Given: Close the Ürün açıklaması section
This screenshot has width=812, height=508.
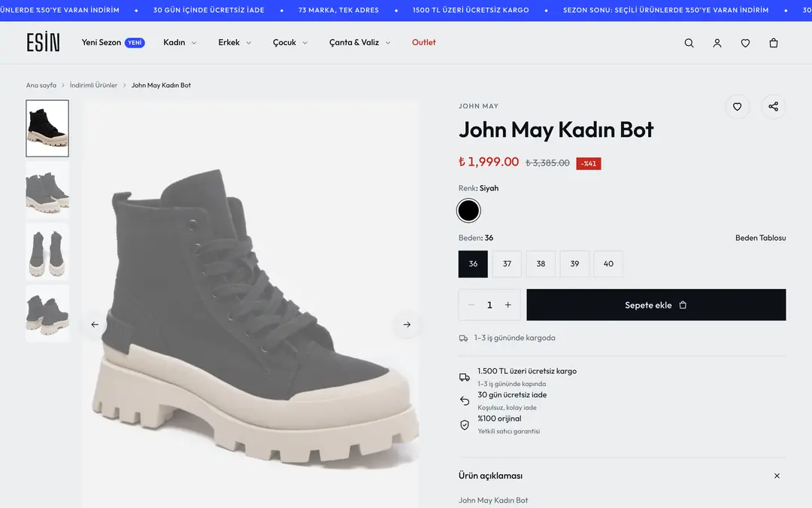Looking at the screenshot, I should [777, 476].
